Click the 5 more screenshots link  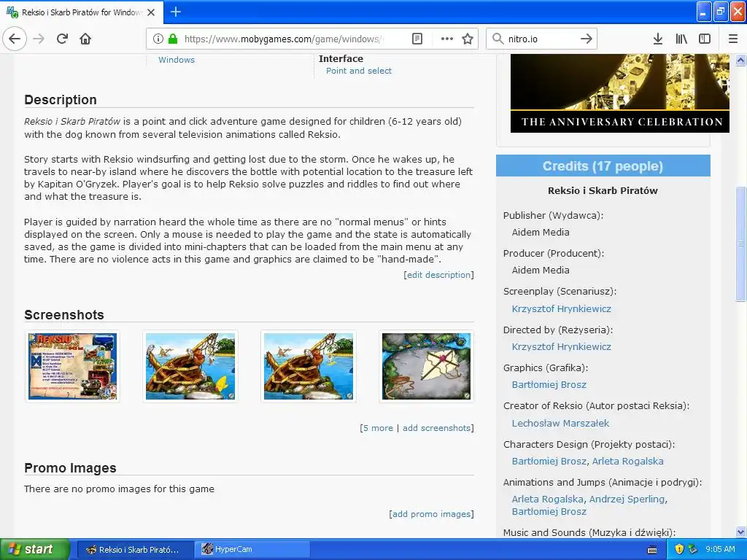(379, 427)
